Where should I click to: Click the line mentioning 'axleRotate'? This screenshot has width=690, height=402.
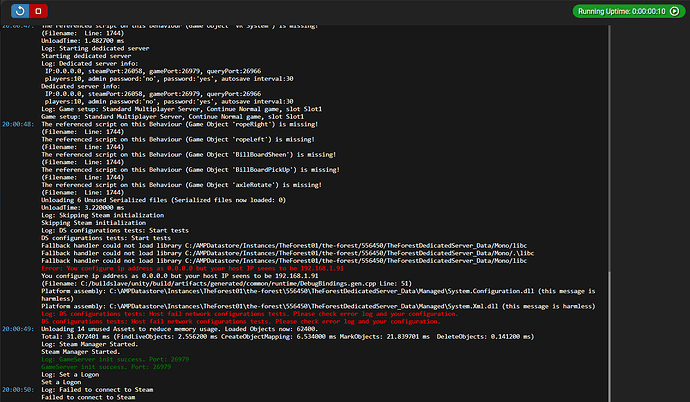pos(181,185)
